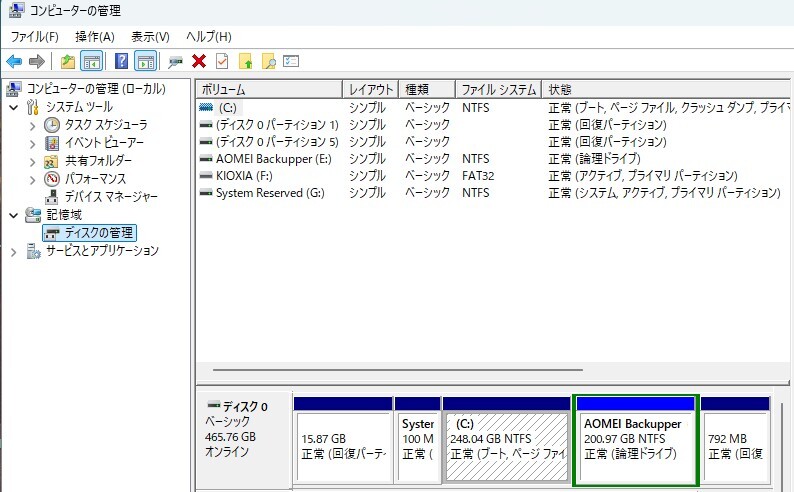Viewport: 794px width, 492px height.
Task: Select AOMEI Backupper 200.97 GB partition block
Action: pyautogui.click(x=636, y=440)
